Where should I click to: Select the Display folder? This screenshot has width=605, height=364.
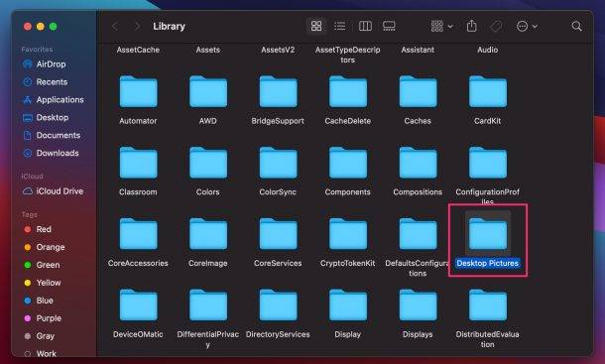click(348, 304)
